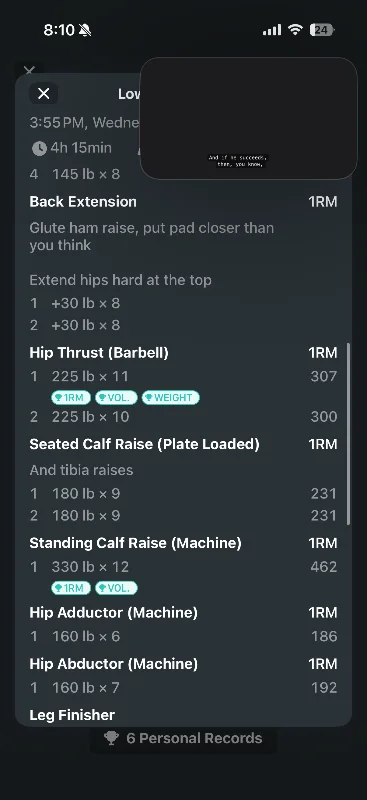Tap the 1RM trophy badge under Hip Thrust
Viewport: 367px width, 800px height.
71,397
